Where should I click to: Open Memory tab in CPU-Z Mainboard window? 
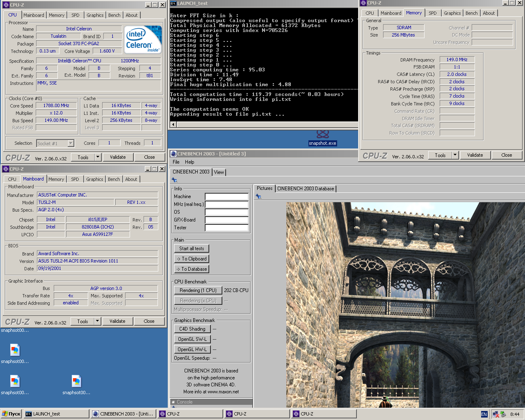pyautogui.click(x=56, y=179)
